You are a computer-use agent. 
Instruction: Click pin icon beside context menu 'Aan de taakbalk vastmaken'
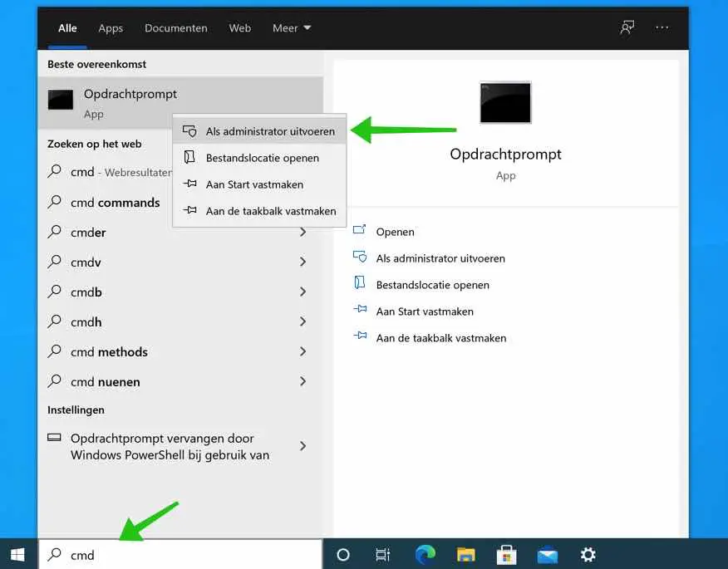189,210
